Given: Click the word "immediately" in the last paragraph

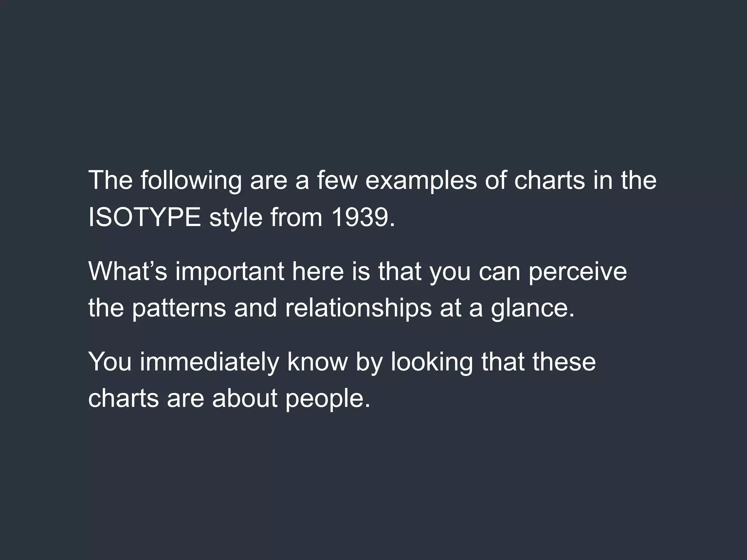Looking at the screenshot, I should 209,362.
